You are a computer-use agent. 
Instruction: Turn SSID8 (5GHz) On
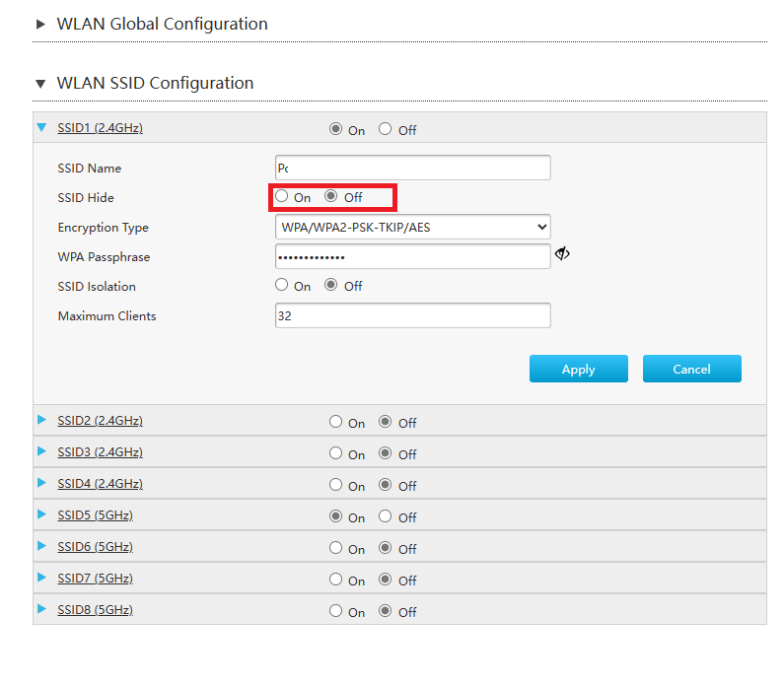coord(335,610)
